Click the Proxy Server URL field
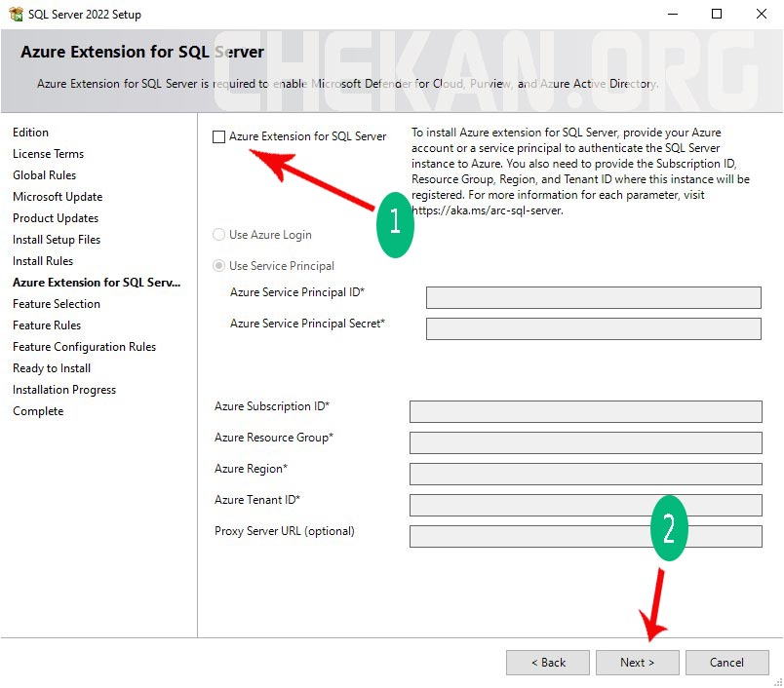This screenshot has height=688, width=784. coord(585,536)
